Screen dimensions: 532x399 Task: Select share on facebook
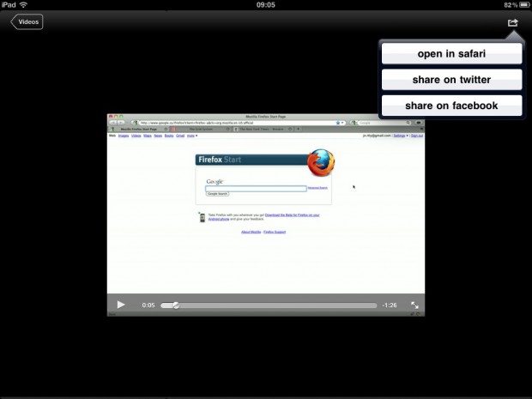coord(451,106)
